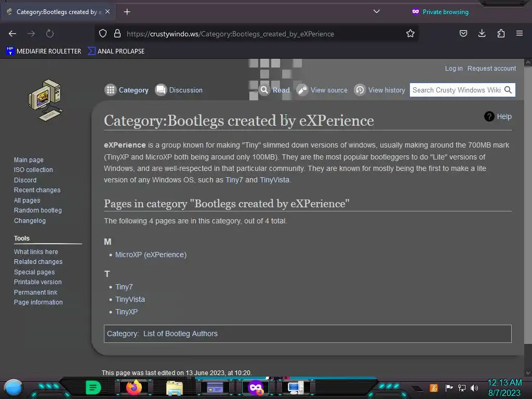Click the Log in link
This screenshot has height=399, width=532.
454,68
